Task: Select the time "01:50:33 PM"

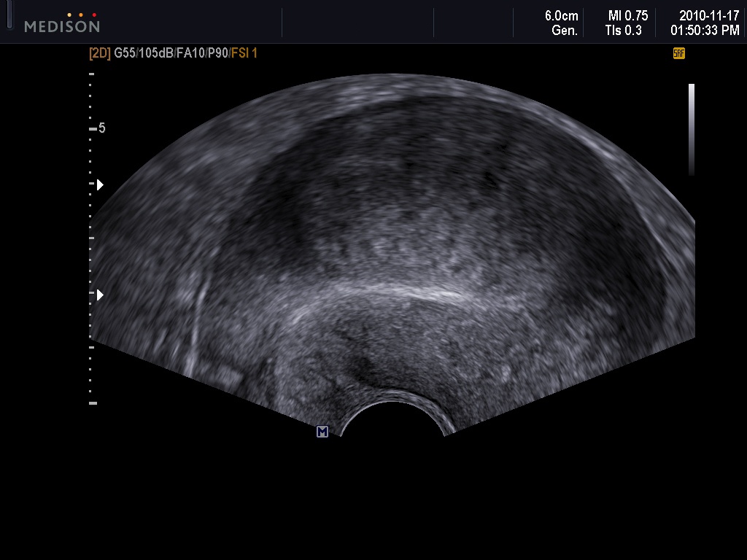Action: 705,31
